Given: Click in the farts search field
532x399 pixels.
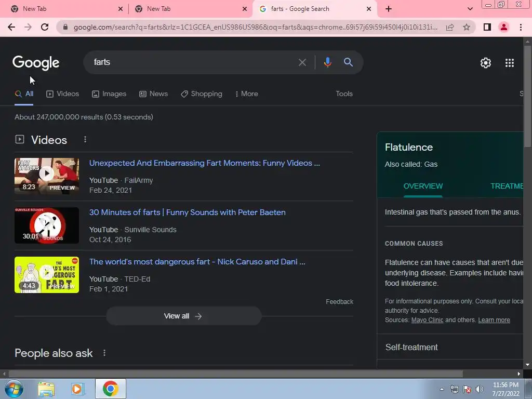Looking at the screenshot, I should [x=190, y=62].
